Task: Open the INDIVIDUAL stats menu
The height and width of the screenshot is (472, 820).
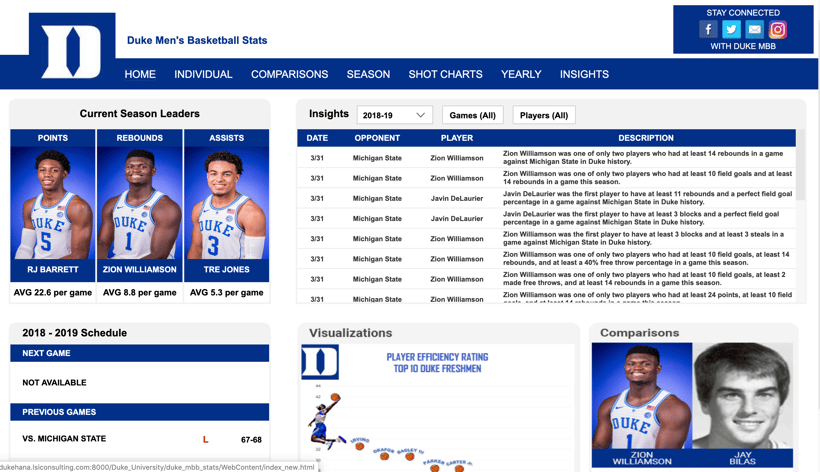Action: [x=203, y=74]
